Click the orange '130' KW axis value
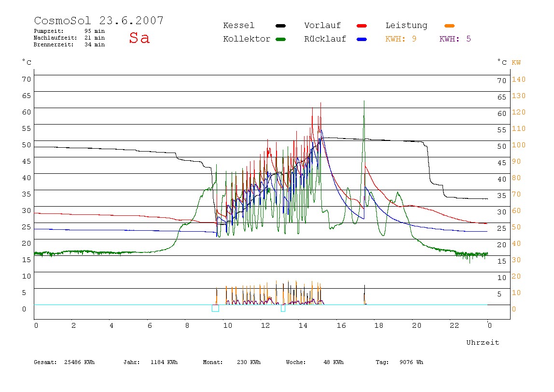 519,96
